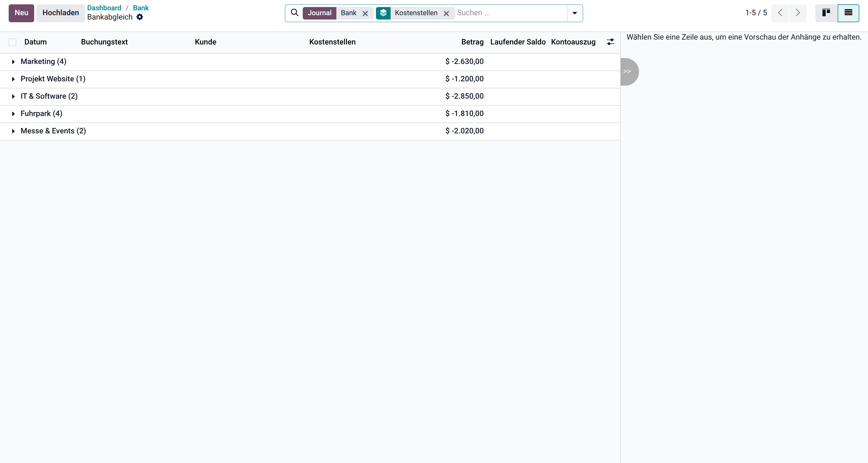Open the Dashboard breadcrumb link

pyautogui.click(x=104, y=8)
